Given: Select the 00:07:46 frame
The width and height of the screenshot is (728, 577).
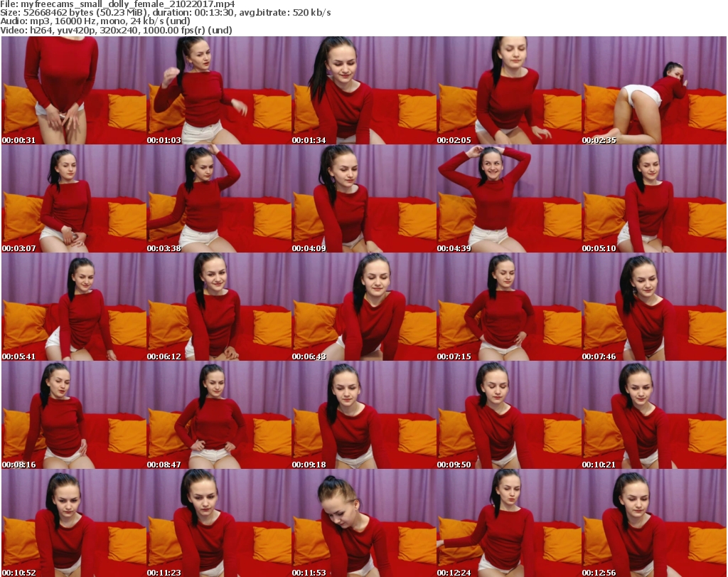Looking at the screenshot, I should (654, 307).
